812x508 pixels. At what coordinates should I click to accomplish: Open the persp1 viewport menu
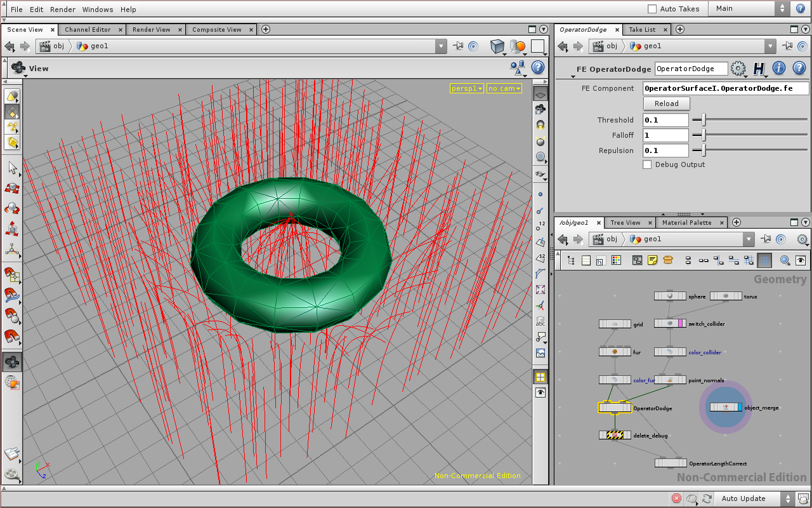(467, 88)
